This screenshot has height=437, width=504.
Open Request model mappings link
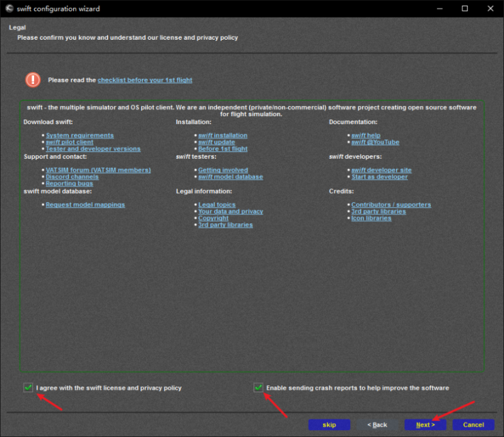[85, 205]
